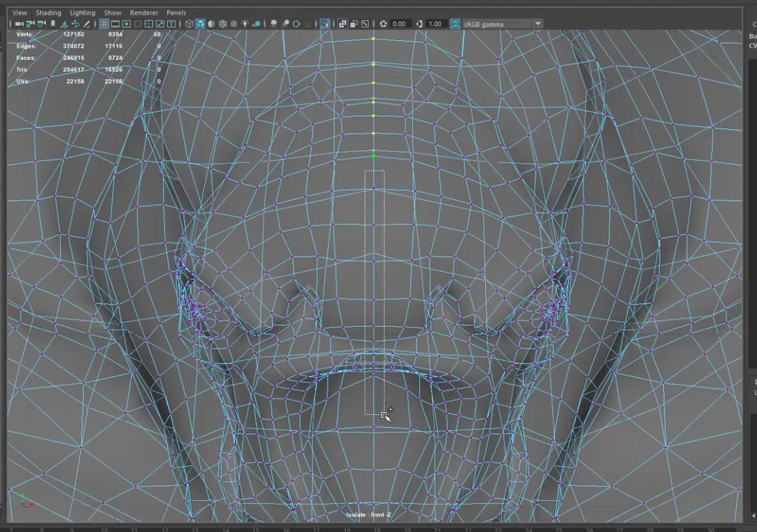Viewport: 757px width, 532px height.
Task: Enable Wireframe display cube icon
Action: (x=190, y=24)
